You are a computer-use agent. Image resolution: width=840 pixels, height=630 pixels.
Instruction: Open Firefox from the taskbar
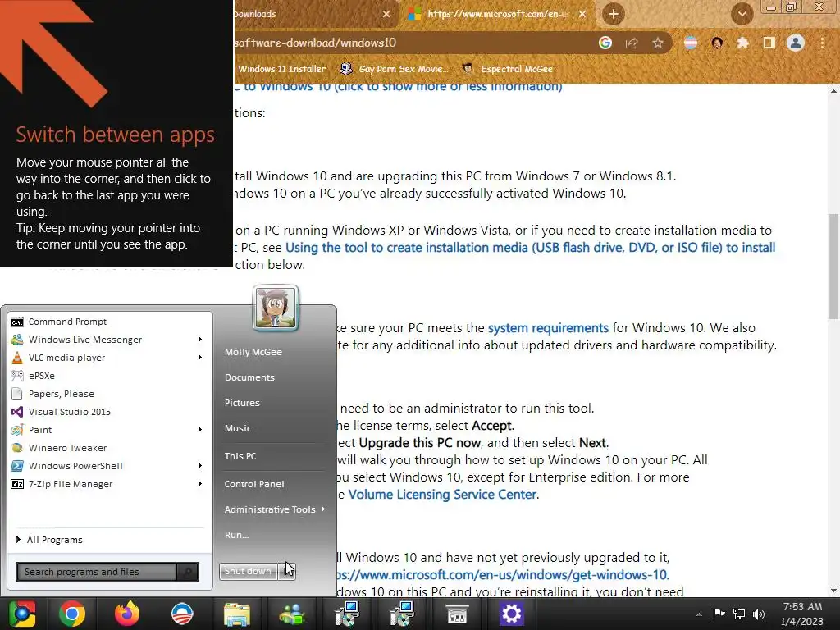(127, 614)
